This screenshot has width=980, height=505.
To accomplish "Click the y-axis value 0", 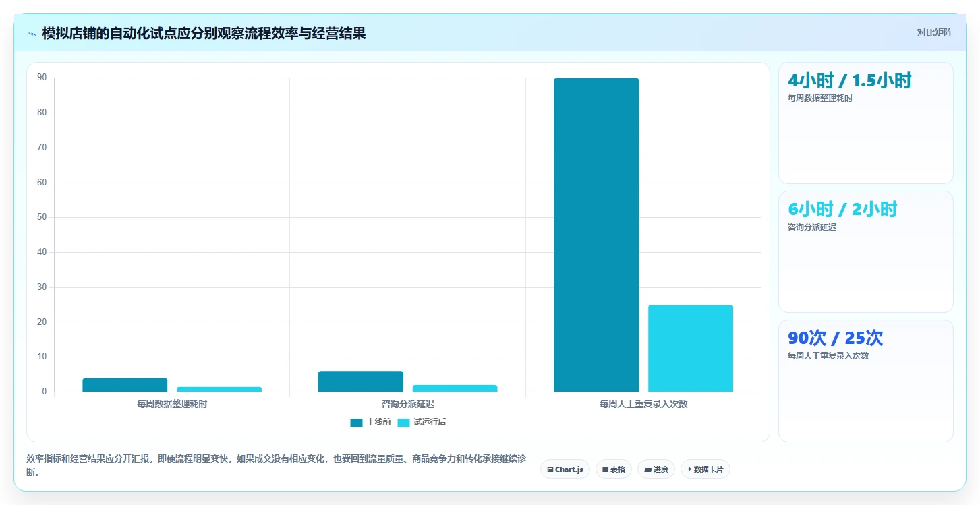I will (44, 392).
